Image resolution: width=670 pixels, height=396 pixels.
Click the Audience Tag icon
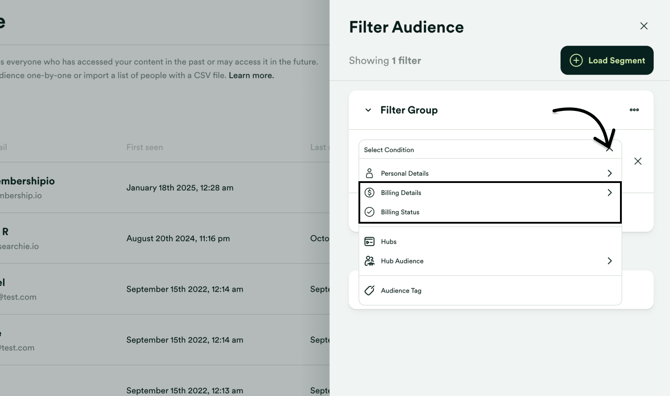click(x=369, y=290)
